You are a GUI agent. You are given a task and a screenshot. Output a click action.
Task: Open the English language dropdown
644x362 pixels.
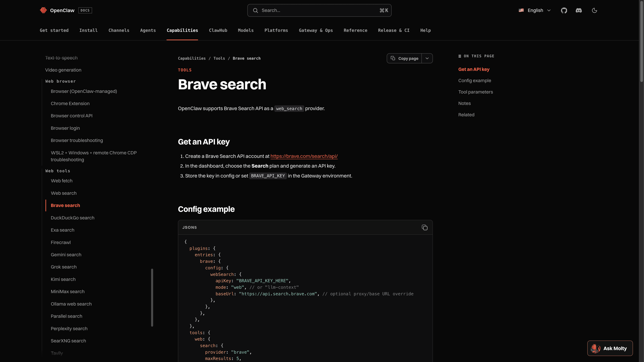click(x=535, y=10)
